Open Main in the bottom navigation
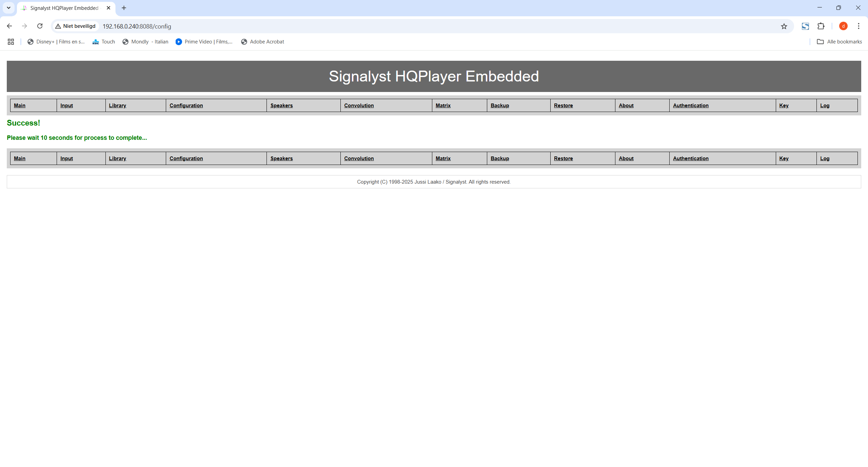Image resolution: width=868 pixels, height=467 pixels. click(x=20, y=158)
